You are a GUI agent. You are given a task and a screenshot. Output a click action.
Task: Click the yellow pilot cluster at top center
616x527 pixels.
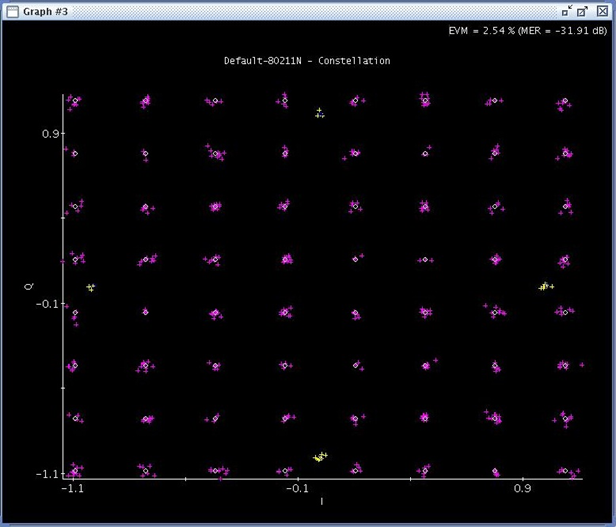pyautogui.click(x=320, y=113)
